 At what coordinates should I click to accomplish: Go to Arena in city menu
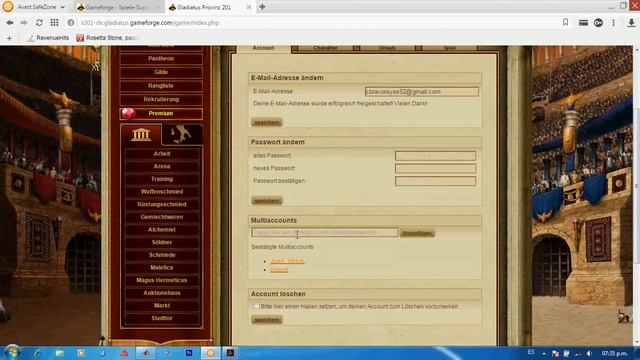coord(162,166)
